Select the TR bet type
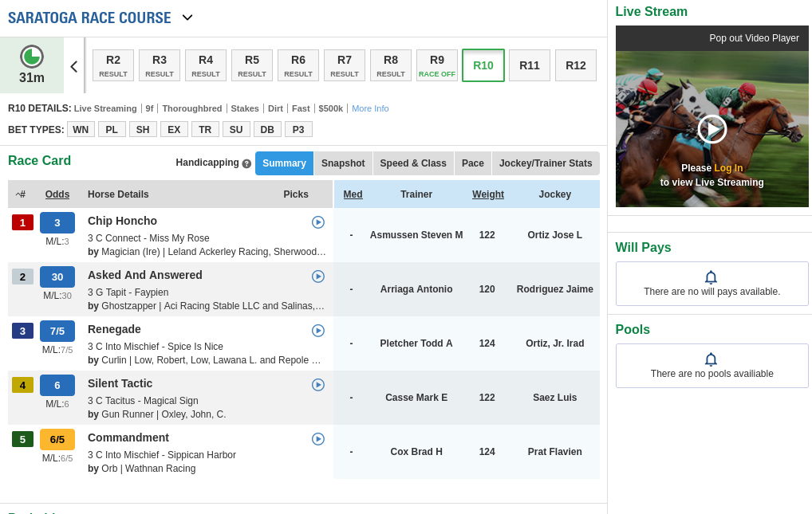The width and height of the screenshot is (812, 514). coord(205,129)
